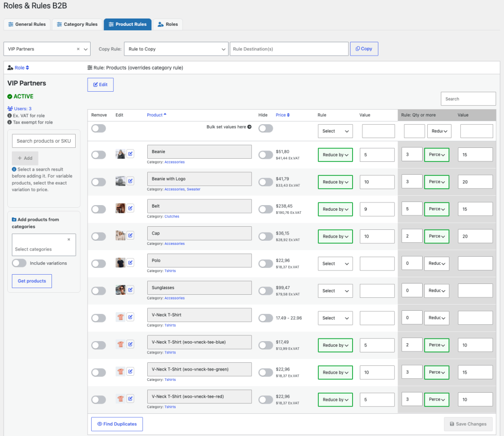Open edit icon for Polo product

point(130,262)
